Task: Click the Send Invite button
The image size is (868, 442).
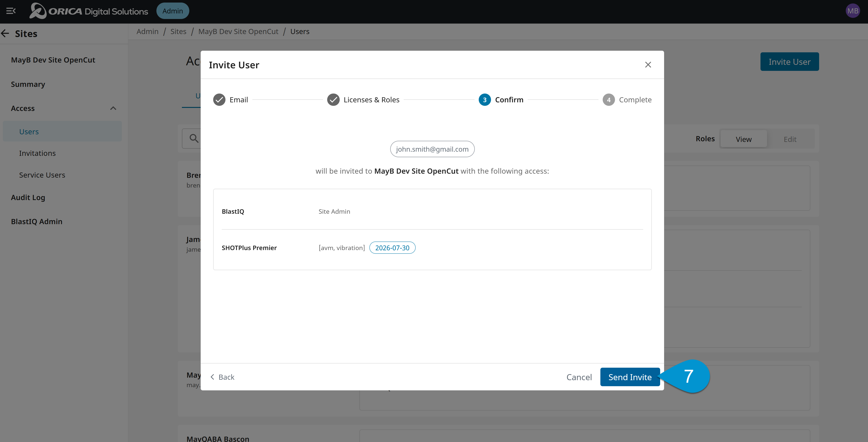Action: point(630,377)
